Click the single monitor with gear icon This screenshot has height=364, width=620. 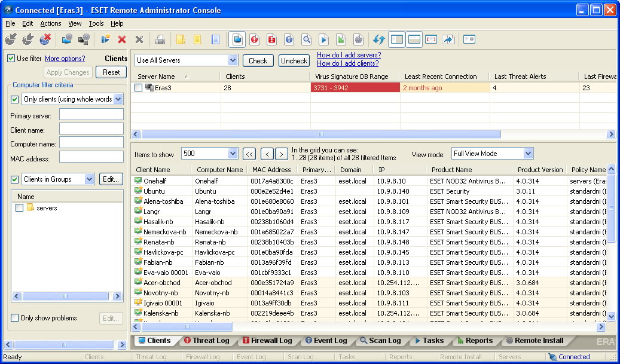click(66, 39)
